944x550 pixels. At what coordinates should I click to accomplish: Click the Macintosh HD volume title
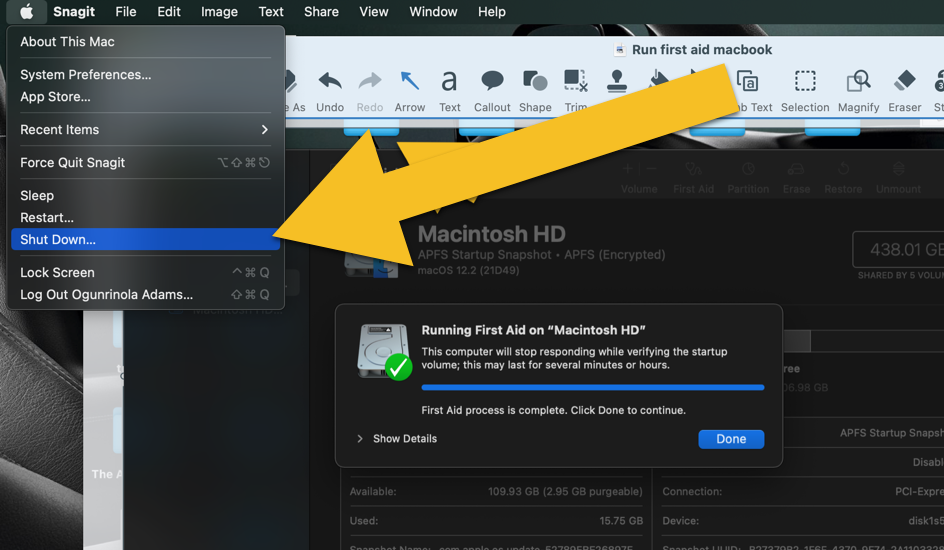(x=491, y=233)
